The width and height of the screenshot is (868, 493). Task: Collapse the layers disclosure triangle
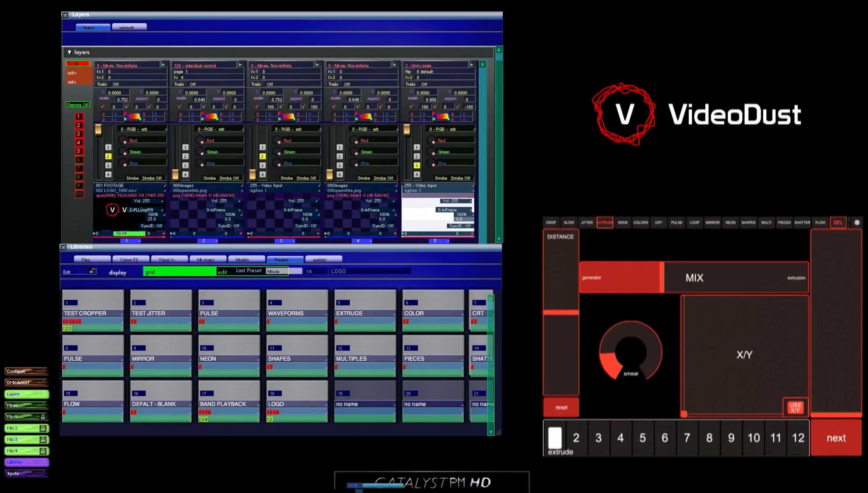click(x=69, y=52)
